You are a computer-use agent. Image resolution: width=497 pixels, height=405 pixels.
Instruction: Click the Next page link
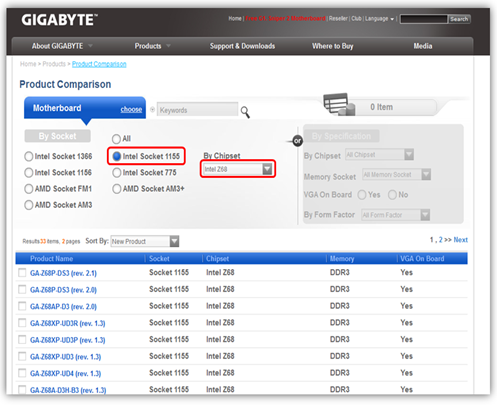(460, 240)
